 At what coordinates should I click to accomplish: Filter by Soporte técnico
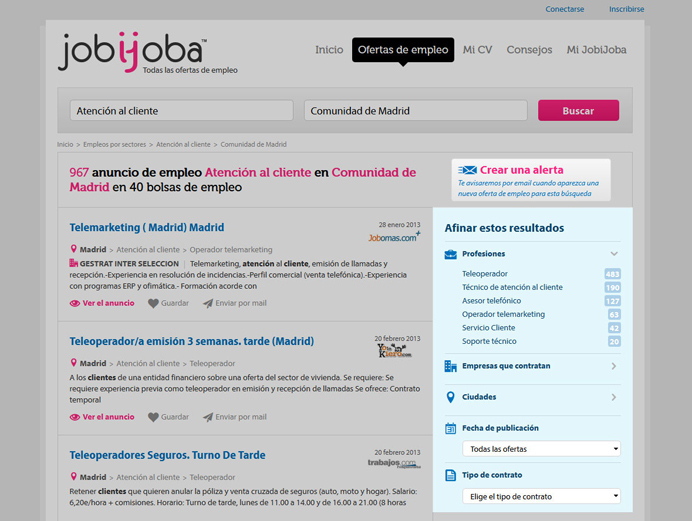tap(489, 341)
